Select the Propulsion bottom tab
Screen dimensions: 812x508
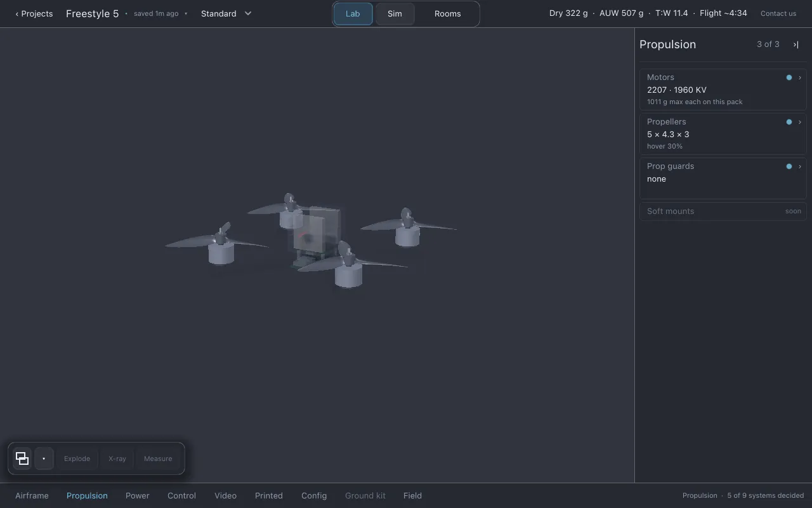[x=87, y=495]
